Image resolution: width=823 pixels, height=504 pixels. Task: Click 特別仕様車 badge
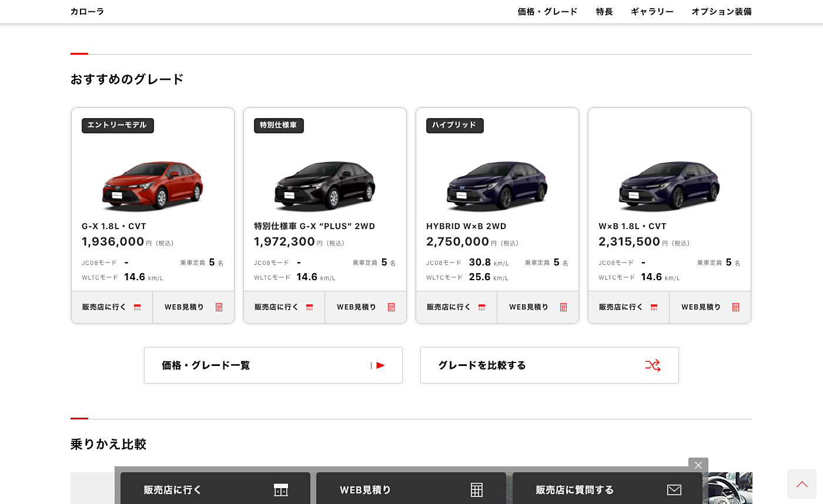[x=279, y=126]
